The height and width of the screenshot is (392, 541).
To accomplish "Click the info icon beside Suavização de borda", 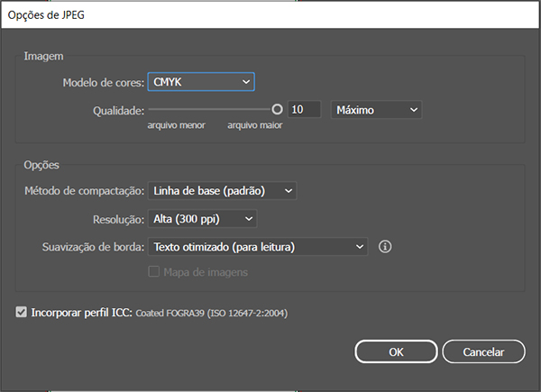I will pyautogui.click(x=385, y=246).
